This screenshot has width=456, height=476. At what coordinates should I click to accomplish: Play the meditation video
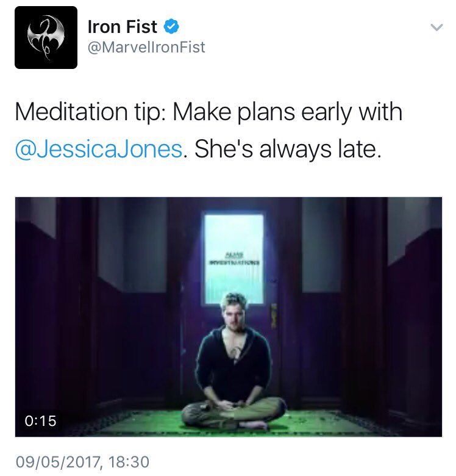tap(228, 317)
